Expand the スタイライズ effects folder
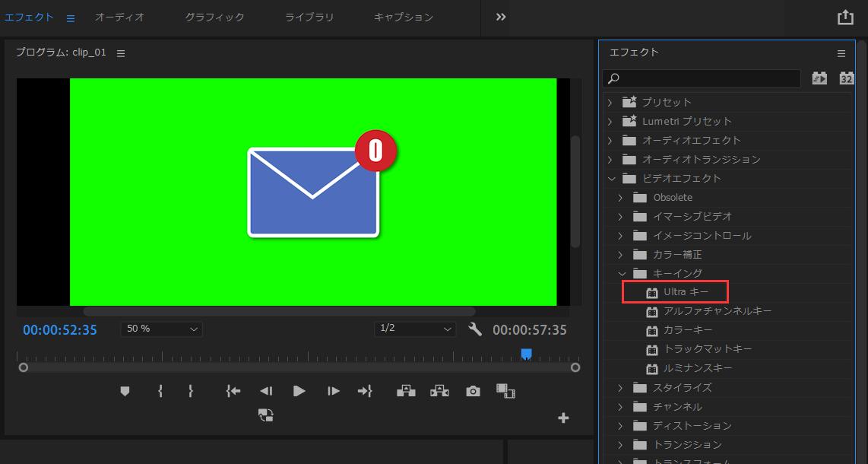 [x=622, y=387]
